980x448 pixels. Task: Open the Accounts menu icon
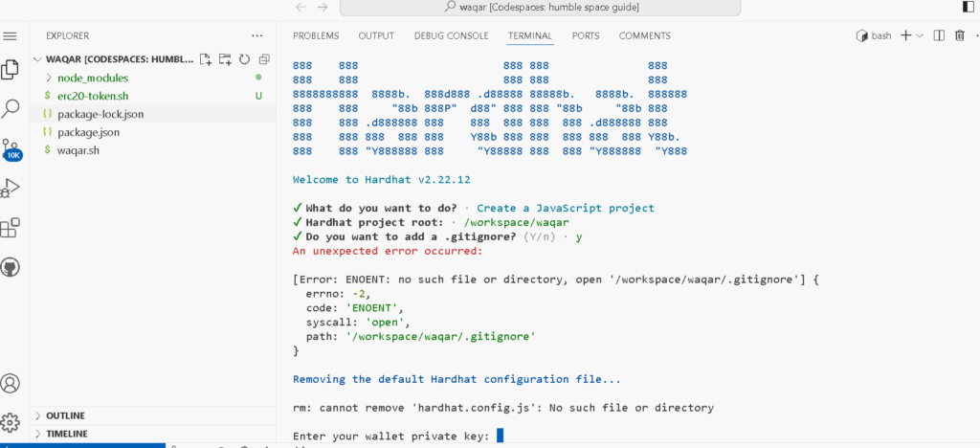[x=10, y=383]
